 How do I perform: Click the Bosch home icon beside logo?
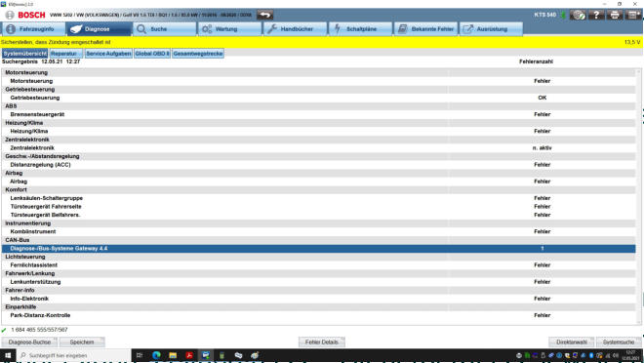(x=10, y=15)
